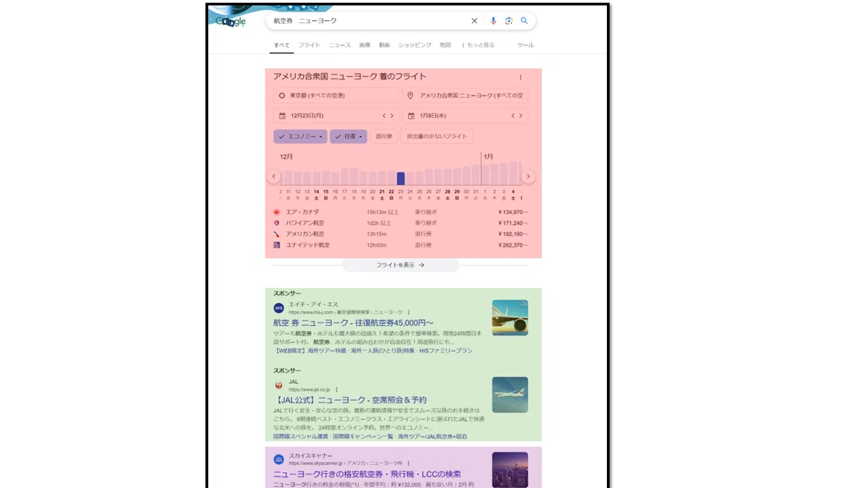The image size is (868, 488).
Task: Switch to the すべて tab
Action: pyautogui.click(x=281, y=45)
